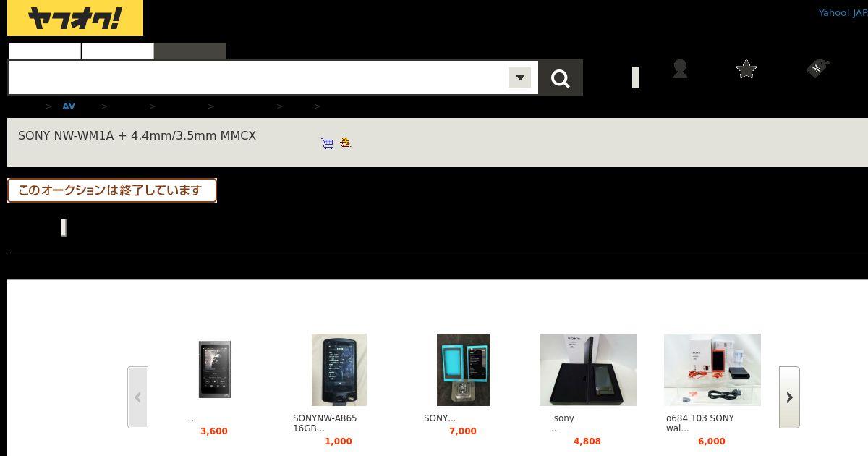Click the small icon right of cart
The height and width of the screenshot is (456, 868).
click(346, 143)
